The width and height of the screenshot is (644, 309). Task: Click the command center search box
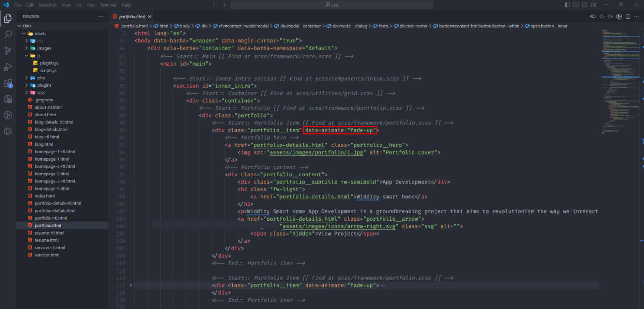[332, 5]
